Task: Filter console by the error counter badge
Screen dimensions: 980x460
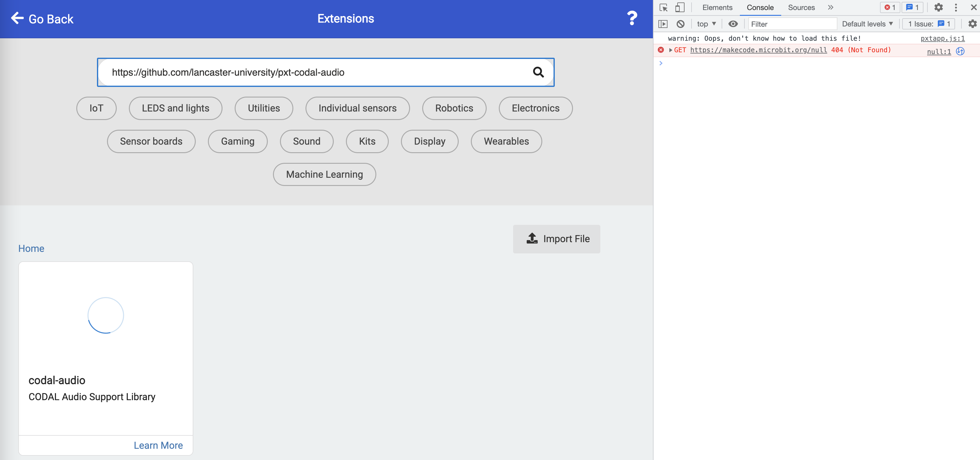Action: 890,8
